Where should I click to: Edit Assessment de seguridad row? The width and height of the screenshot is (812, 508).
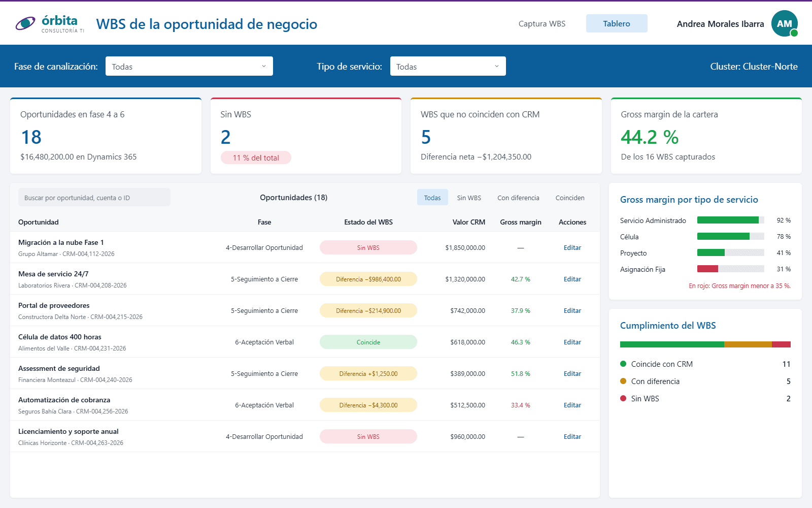(x=572, y=373)
